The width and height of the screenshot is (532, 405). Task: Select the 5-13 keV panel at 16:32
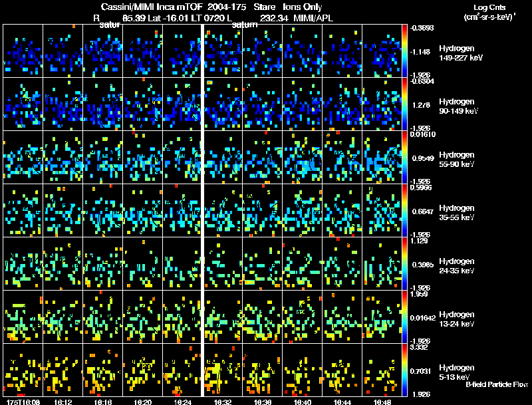(x=223, y=370)
